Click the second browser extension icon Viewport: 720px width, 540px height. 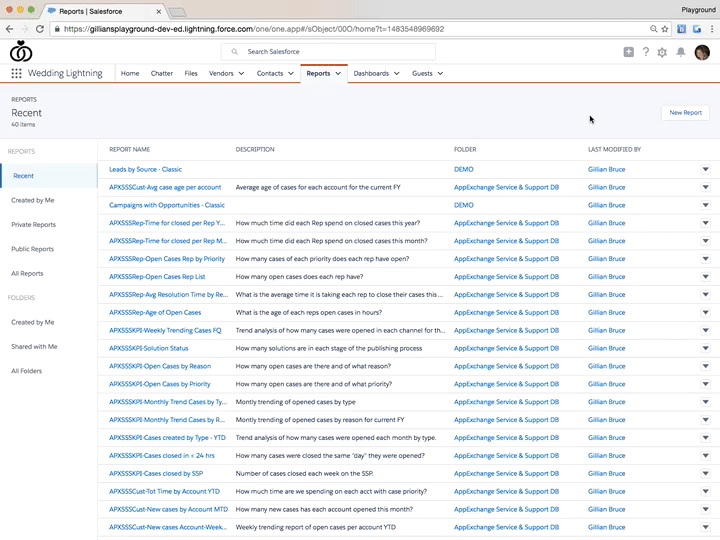(x=697, y=29)
